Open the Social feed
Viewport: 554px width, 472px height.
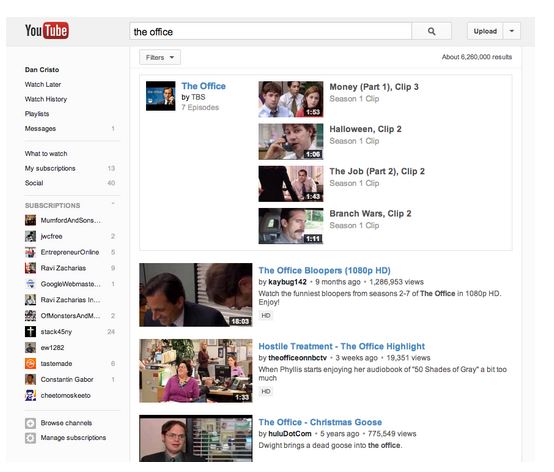pos(34,183)
